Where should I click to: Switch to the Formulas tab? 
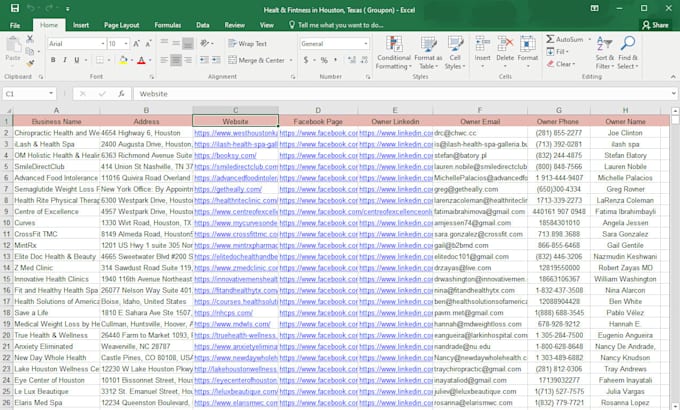click(168, 25)
